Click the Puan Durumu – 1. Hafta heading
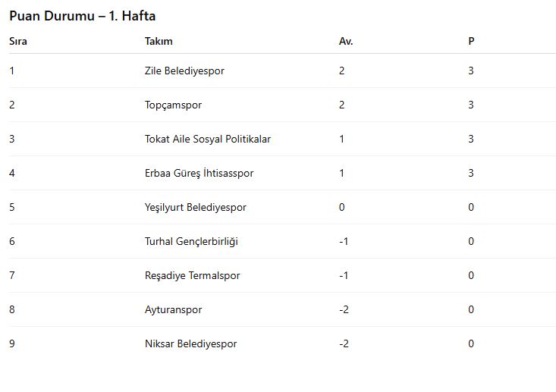The width and height of the screenshot is (556, 392). pos(83,16)
